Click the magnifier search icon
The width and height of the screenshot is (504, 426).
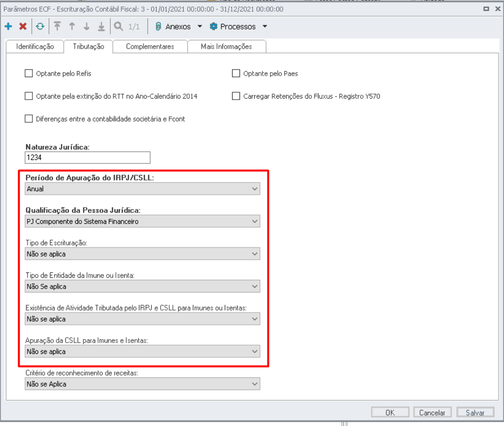(118, 27)
